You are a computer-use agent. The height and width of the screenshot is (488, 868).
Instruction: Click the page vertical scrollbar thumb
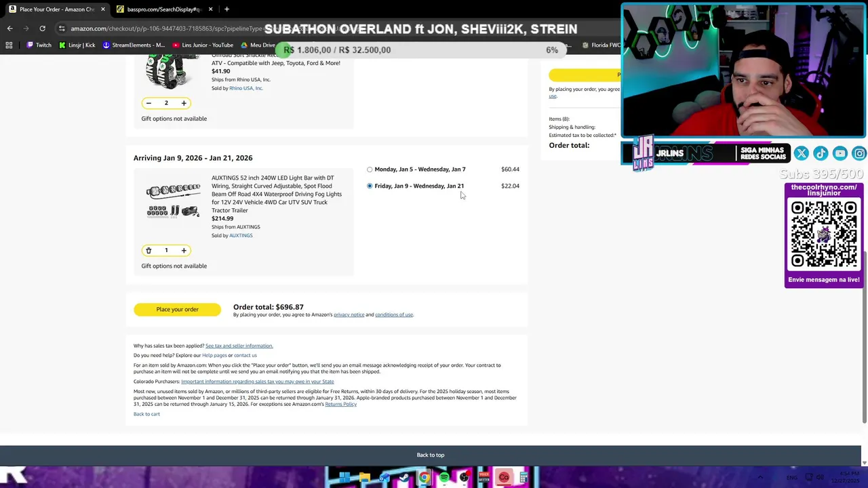tap(864, 337)
